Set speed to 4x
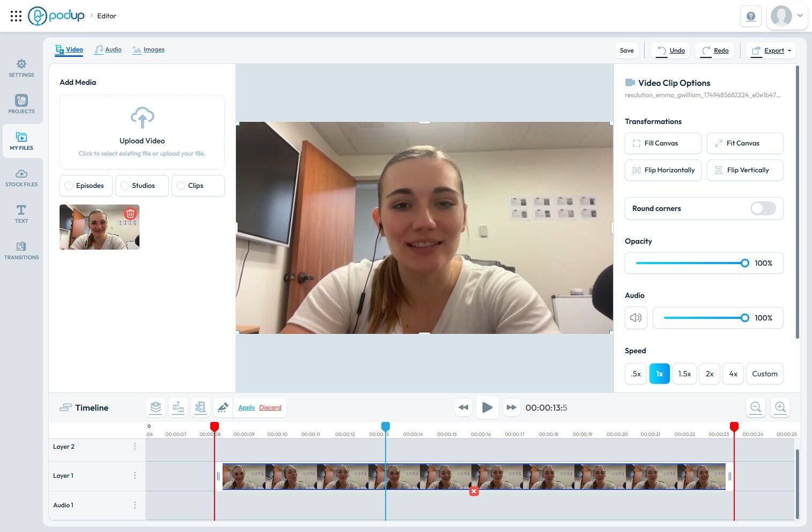The image size is (812, 532). (733, 374)
